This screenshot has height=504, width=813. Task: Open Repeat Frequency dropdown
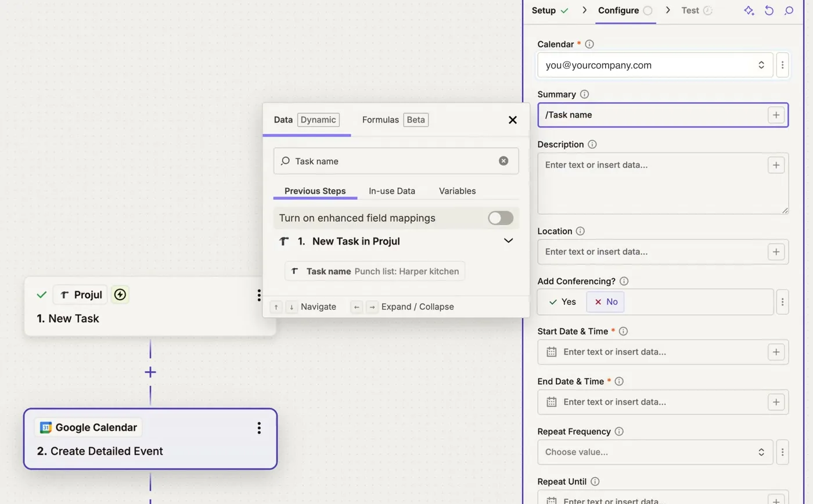click(655, 452)
